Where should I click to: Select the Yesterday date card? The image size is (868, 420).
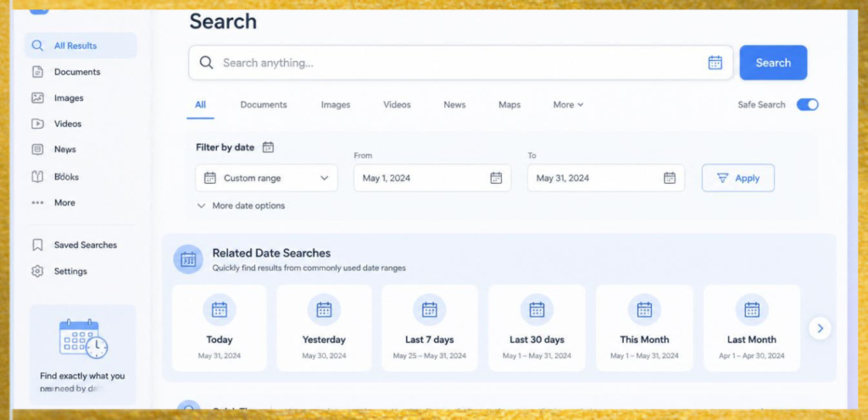(324, 329)
